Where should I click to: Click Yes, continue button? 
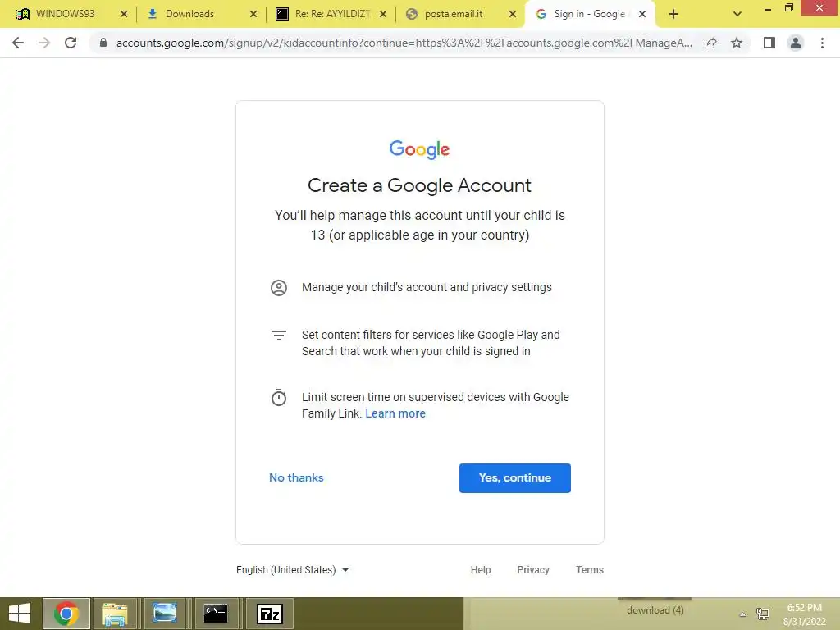pyautogui.click(x=515, y=478)
